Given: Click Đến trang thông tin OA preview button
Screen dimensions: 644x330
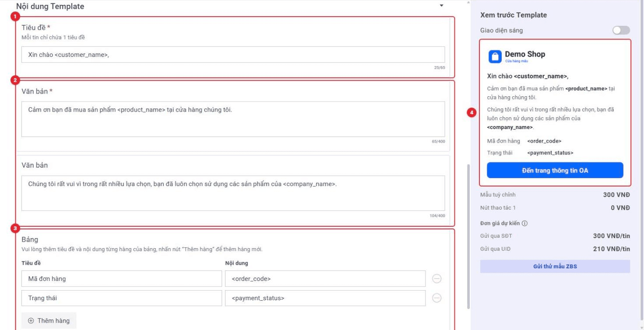Looking at the screenshot, I should click(555, 170).
